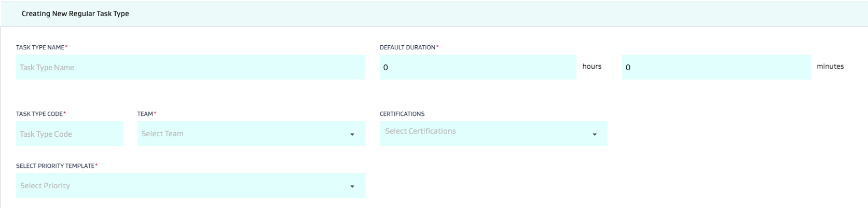
Task: Click the TASK TYPE CODE label
Action: pos(39,114)
